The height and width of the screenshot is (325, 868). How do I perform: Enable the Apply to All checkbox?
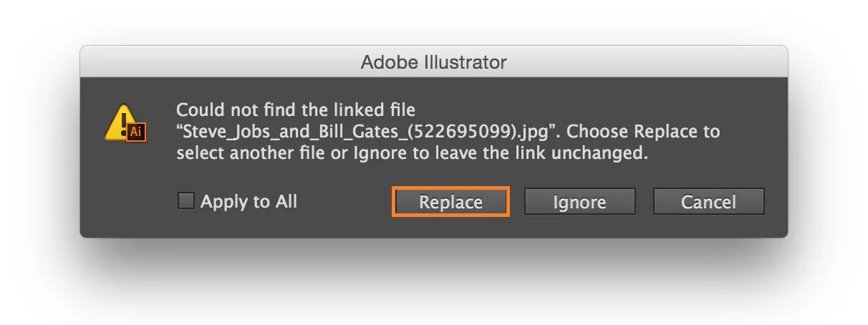point(185,201)
